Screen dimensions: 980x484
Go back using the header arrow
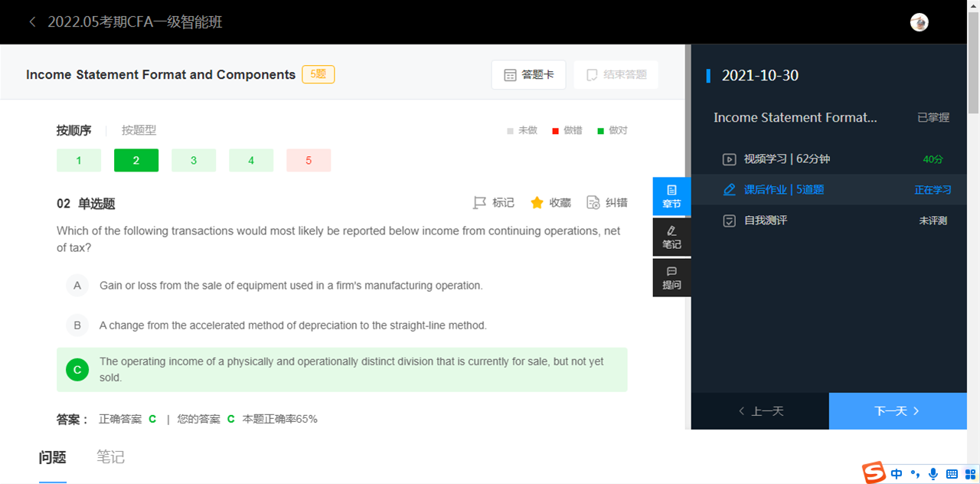[x=32, y=21]
